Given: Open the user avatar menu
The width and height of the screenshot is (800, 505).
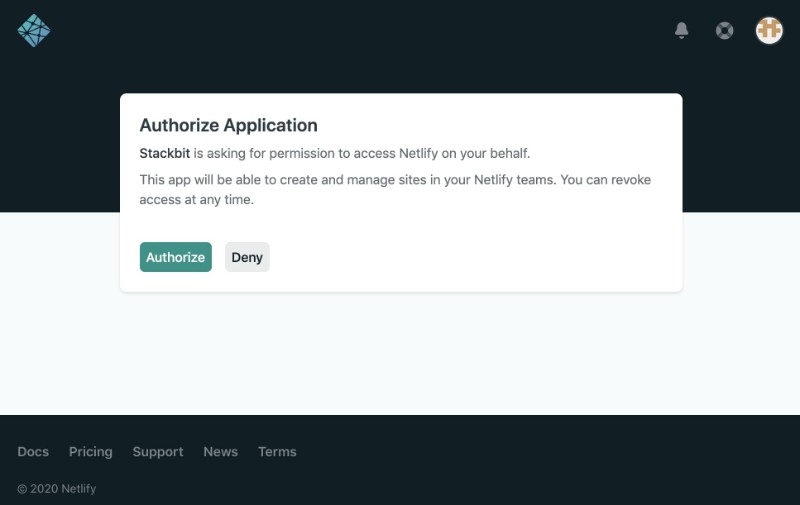Looking at the screenshot, I should [x=769, y=31].
